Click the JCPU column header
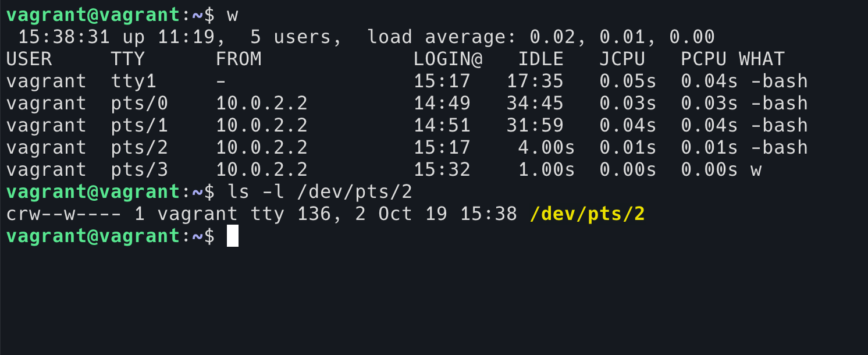 (x=622, y=59)
